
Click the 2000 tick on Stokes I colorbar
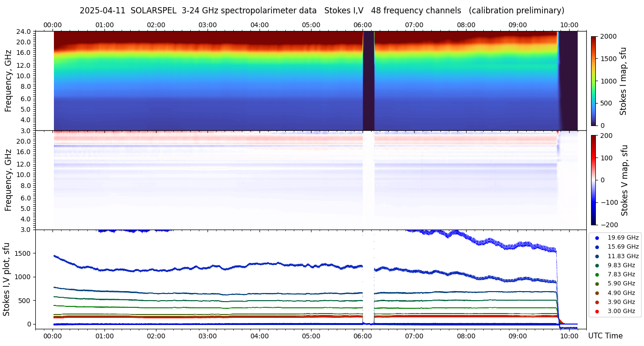tap(608, 36)
